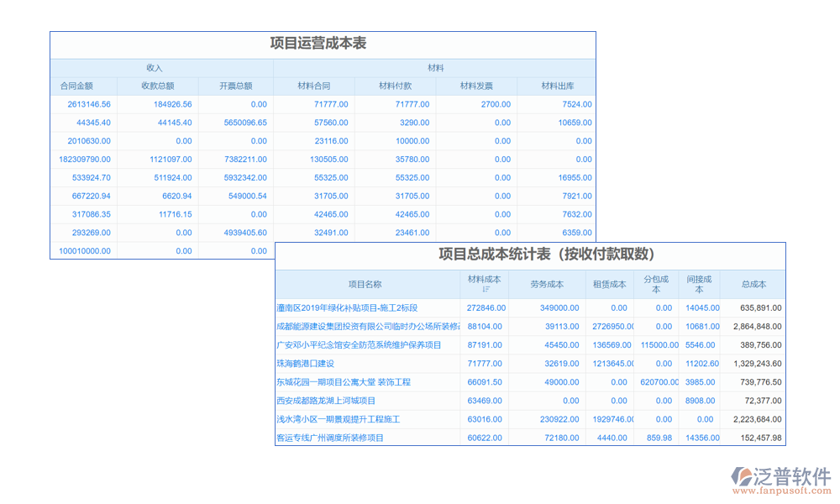Open 西安成都路龙湖上河城项目
The width and height of the screenshot is (840, 504).
tap(326, 401)
